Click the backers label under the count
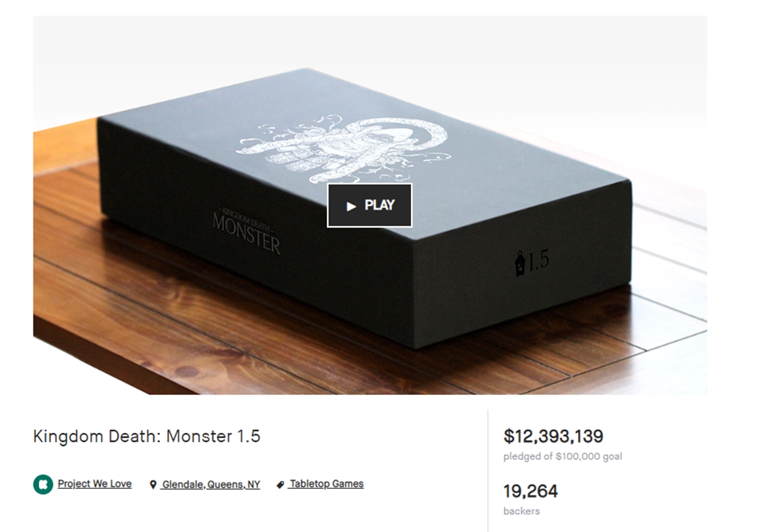 click(521, 511)
